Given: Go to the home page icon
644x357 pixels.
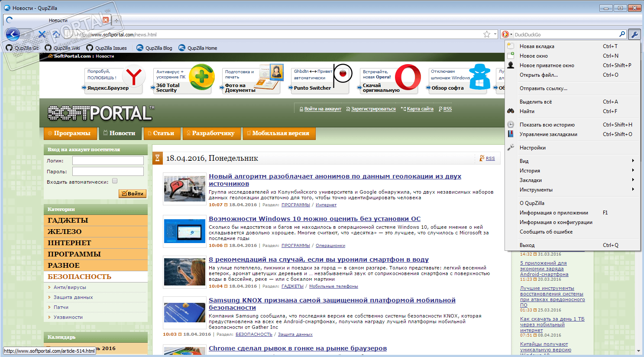Looking at the screenshot, I should [56, 34].
